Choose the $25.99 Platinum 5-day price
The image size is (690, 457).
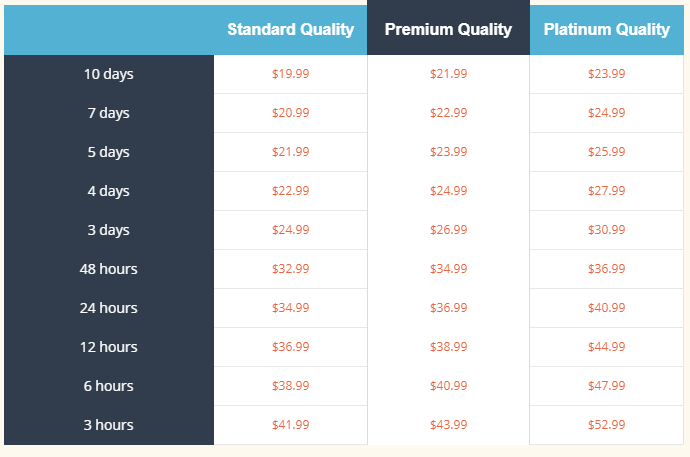(x=607, y=152)
